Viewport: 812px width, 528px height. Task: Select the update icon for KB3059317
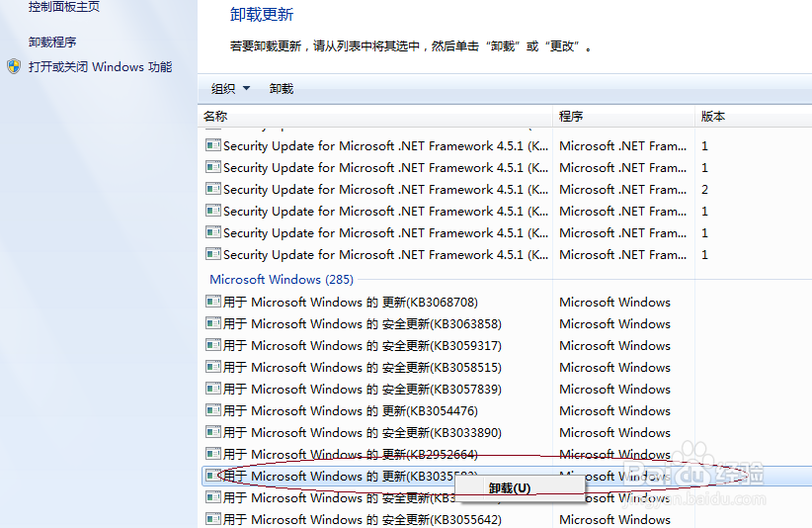point(213,345)
